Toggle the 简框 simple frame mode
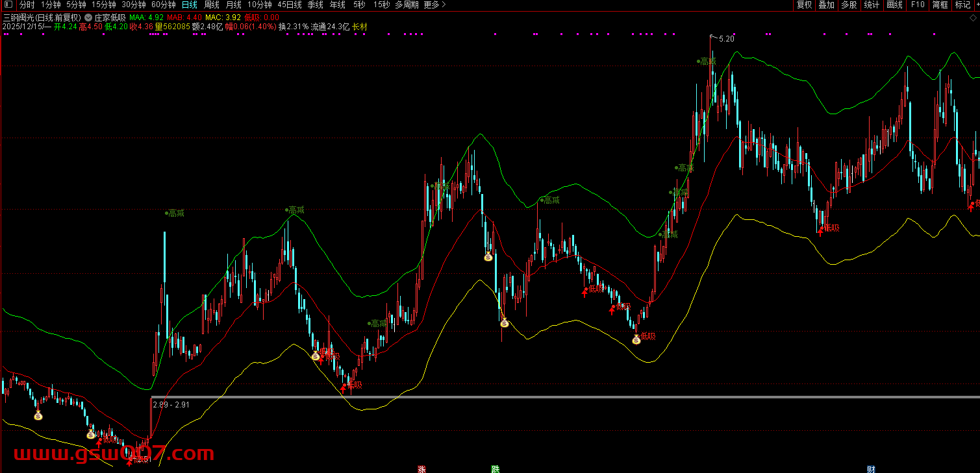This screenshot has width=980, height=473. click(x=940, y=5)
